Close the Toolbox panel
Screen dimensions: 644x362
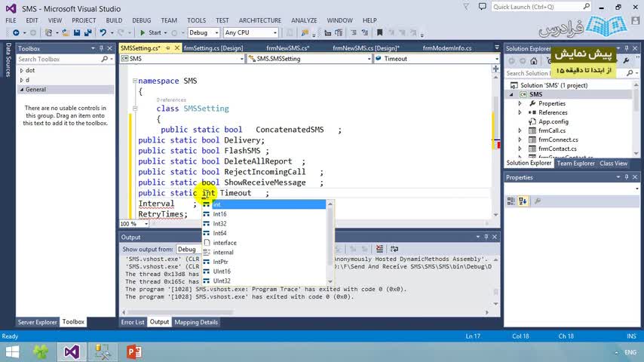click(109, 48)
